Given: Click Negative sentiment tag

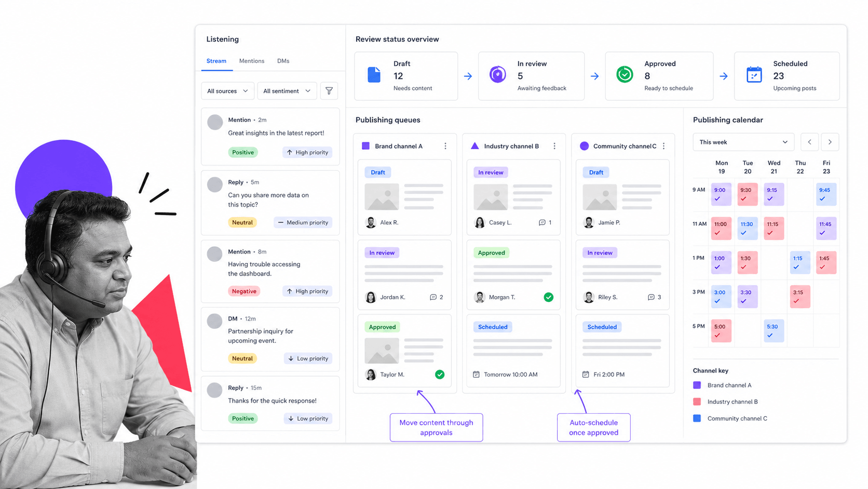Looking at the screenshot, I should (244, 291).
